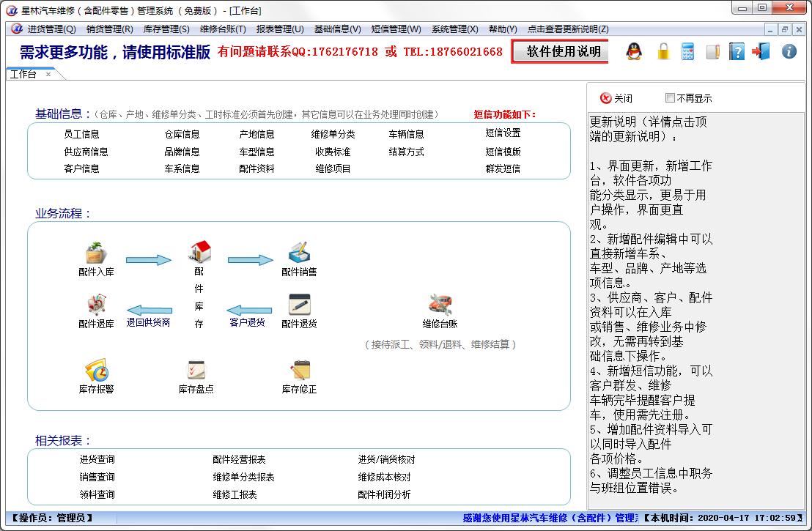Image resolution: width=812 pixels, height=531 pixels.
Task: Open 短信设置 link
Action: point(503,133)
